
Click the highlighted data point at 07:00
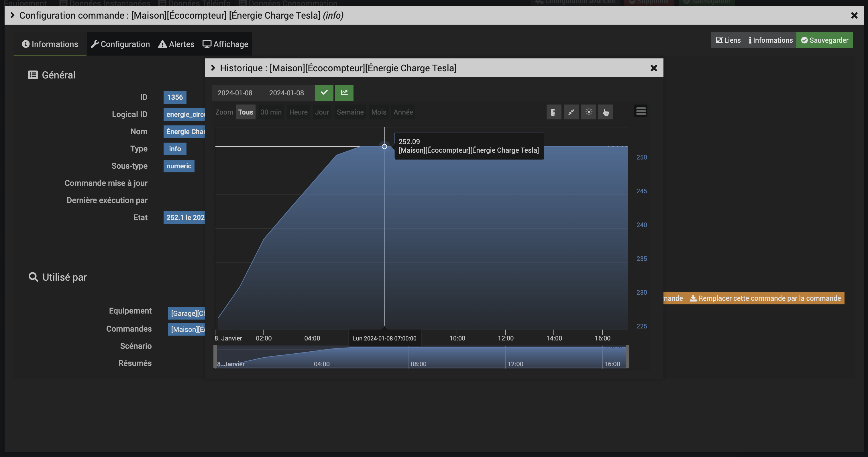click(x=384, y=147)
